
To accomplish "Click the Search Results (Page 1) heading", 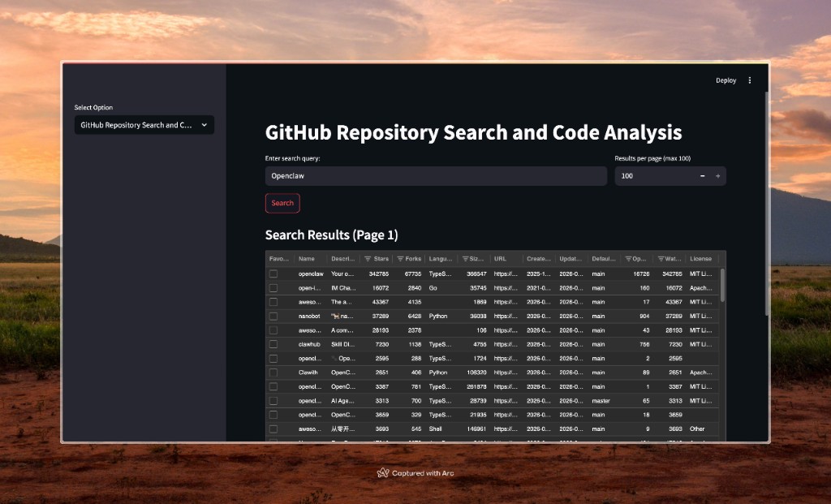I will coord(331,235).
